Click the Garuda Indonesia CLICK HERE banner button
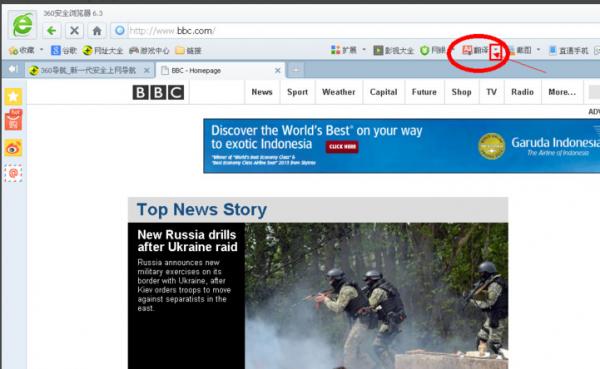This screenshot has width=600, height=369. (342, 147)
